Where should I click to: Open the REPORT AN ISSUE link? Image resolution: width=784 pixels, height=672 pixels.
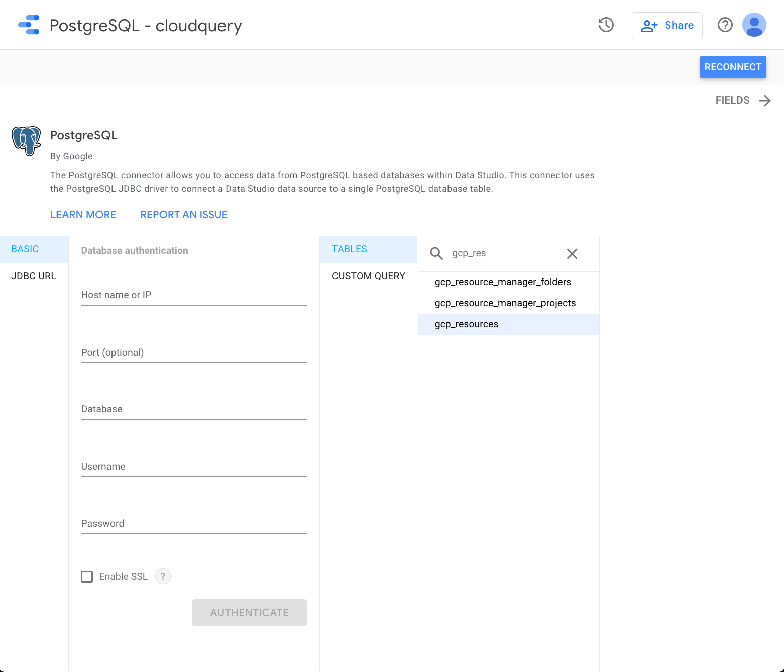point(184,215)
